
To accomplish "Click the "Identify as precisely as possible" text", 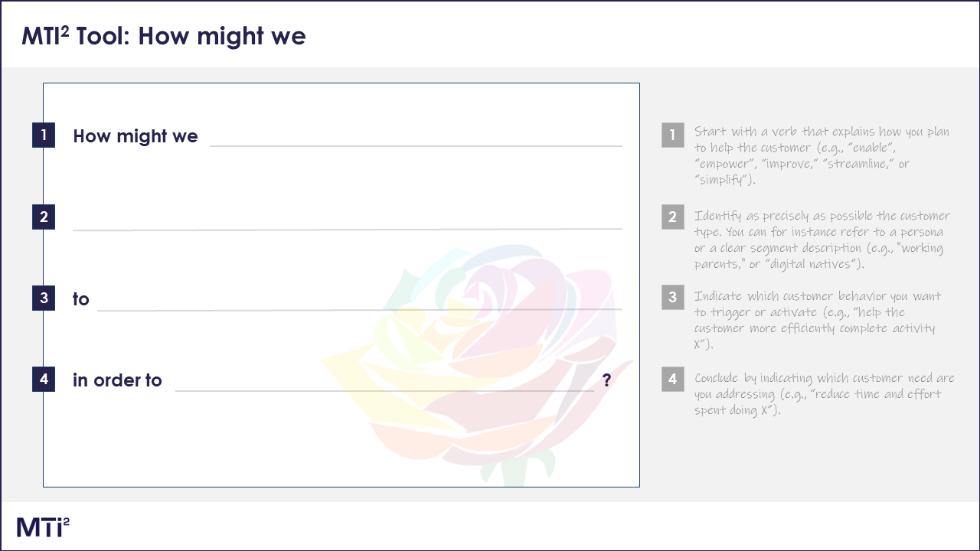I will coord(822,240).
